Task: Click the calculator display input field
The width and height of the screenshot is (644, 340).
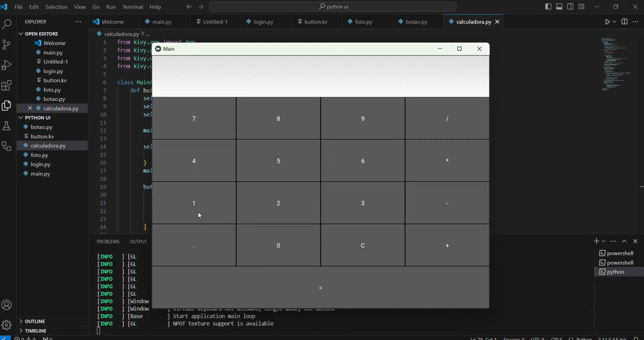Action: tap(320, 76)
